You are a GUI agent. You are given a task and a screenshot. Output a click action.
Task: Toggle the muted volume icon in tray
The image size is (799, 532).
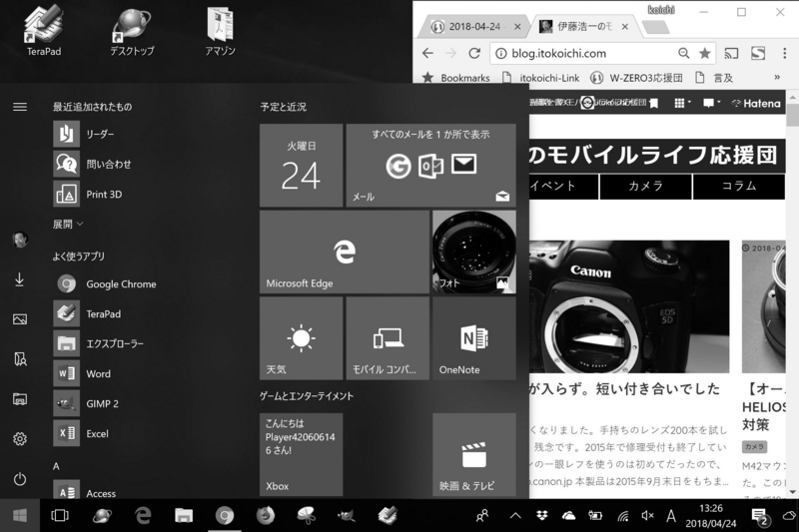[647, 516]
